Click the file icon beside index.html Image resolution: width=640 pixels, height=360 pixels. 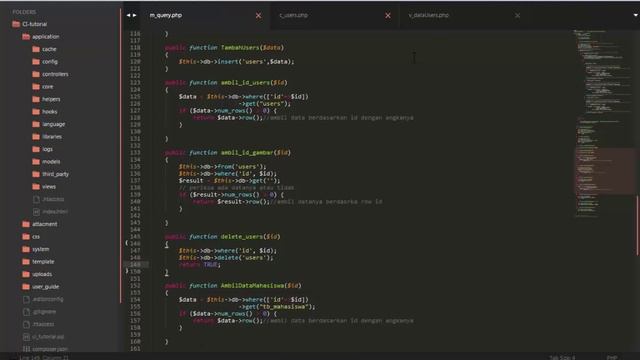coord(36,212)
